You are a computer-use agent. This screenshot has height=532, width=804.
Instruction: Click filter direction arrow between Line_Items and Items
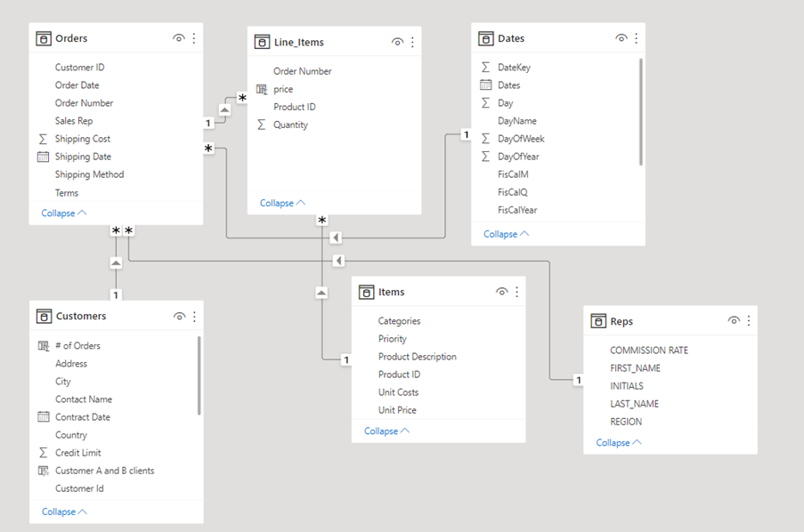tap(321, 293)
